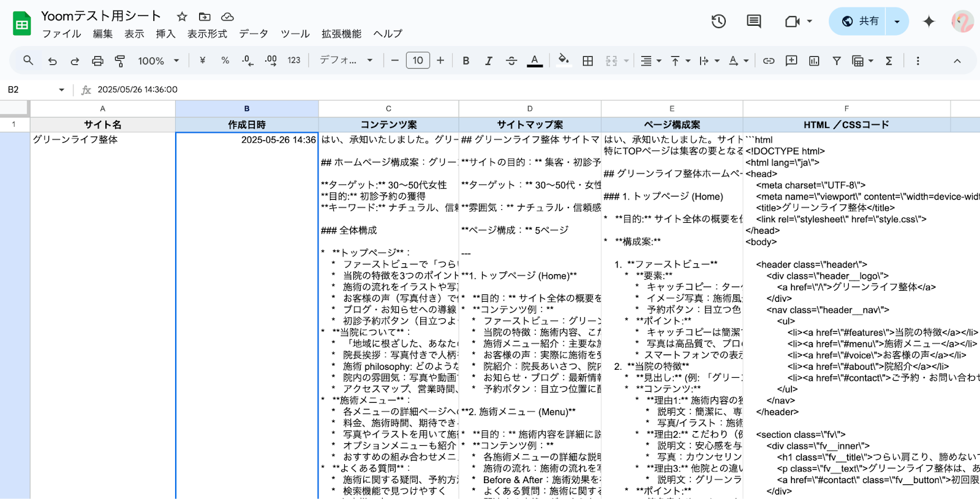This screenshot has height=499, width=980.
Task: Click the create filter funnel icon
Action: click(x=836, y=61)
